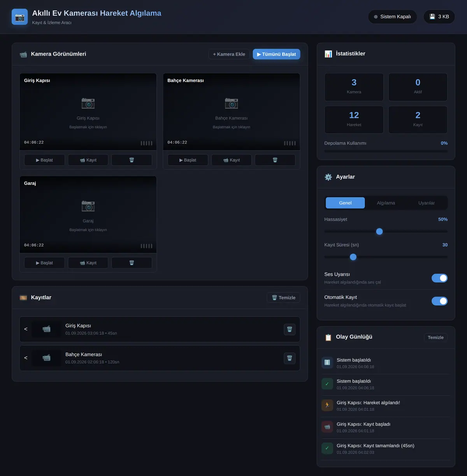Delete the Giriş Kapısı camera
This screenshot has width=467, height=476.
pos(132,160)
